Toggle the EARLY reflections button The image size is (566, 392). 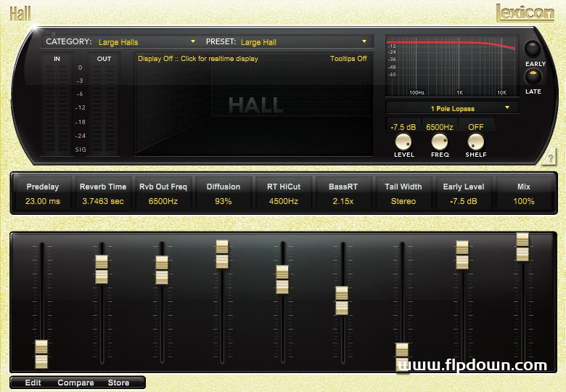coord(533,49)
